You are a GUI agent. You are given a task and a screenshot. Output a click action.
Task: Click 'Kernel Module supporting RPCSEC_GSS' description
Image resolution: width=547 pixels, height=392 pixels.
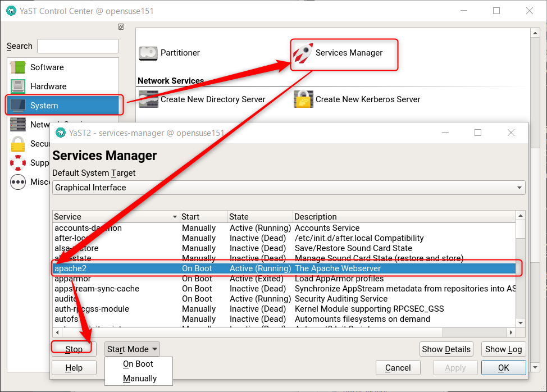[370, 309]
